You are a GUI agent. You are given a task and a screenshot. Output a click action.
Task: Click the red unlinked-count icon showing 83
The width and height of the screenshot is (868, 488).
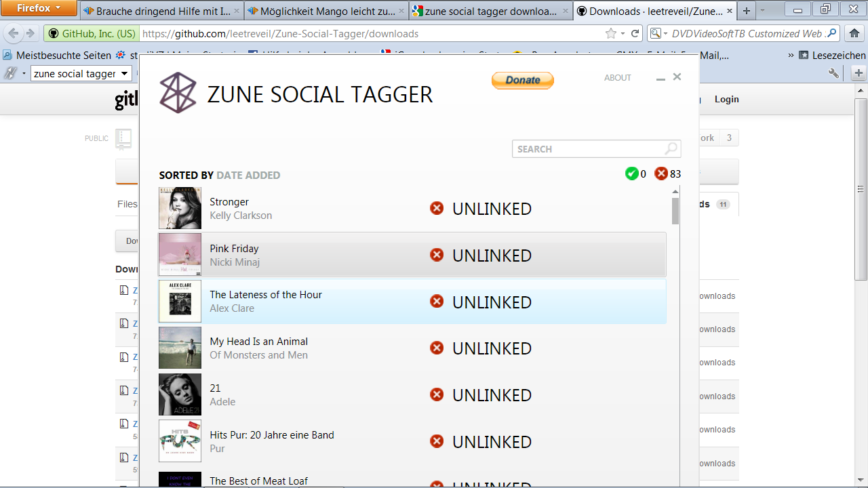point(661,174)
